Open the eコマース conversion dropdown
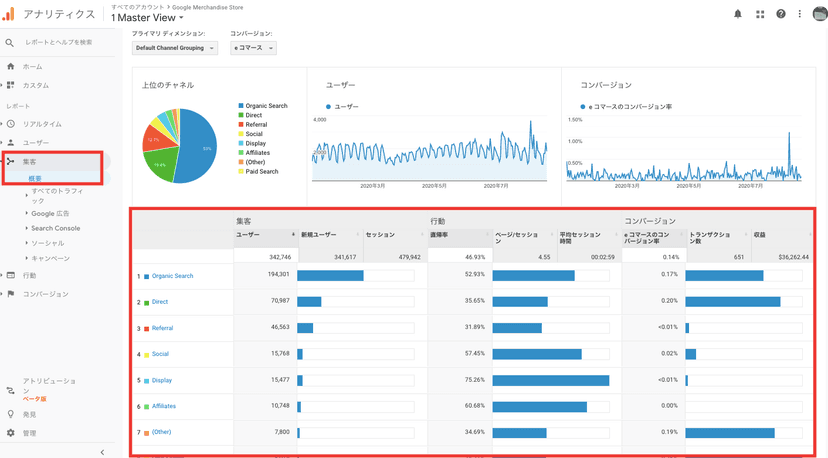Viewport: 828px width, 458px height. 253,48
